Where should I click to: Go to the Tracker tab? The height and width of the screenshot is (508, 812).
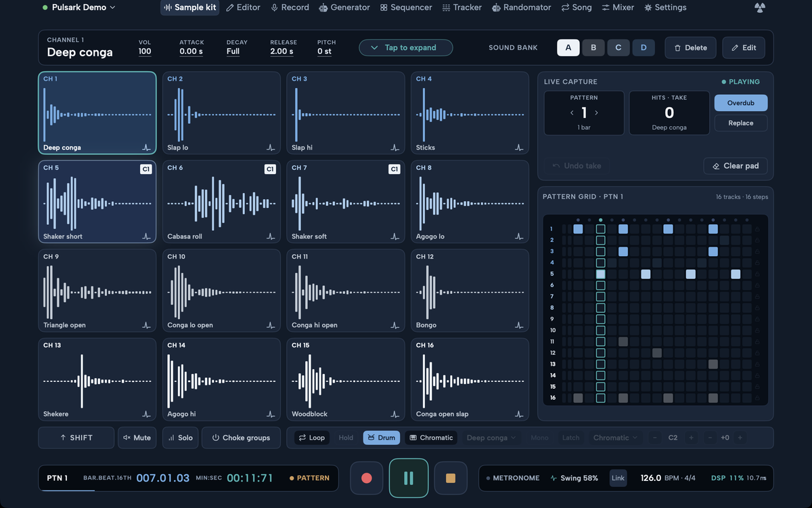462,7
